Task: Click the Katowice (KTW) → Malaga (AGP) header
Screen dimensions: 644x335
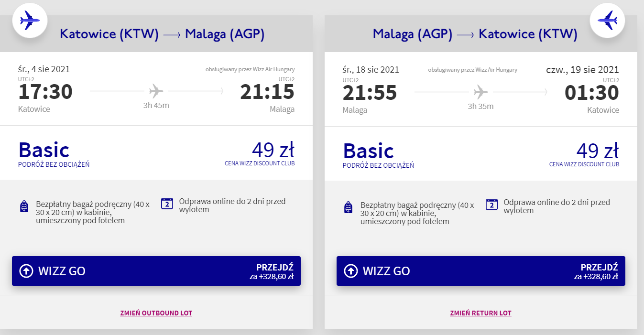Action: (x=162, y=34)
